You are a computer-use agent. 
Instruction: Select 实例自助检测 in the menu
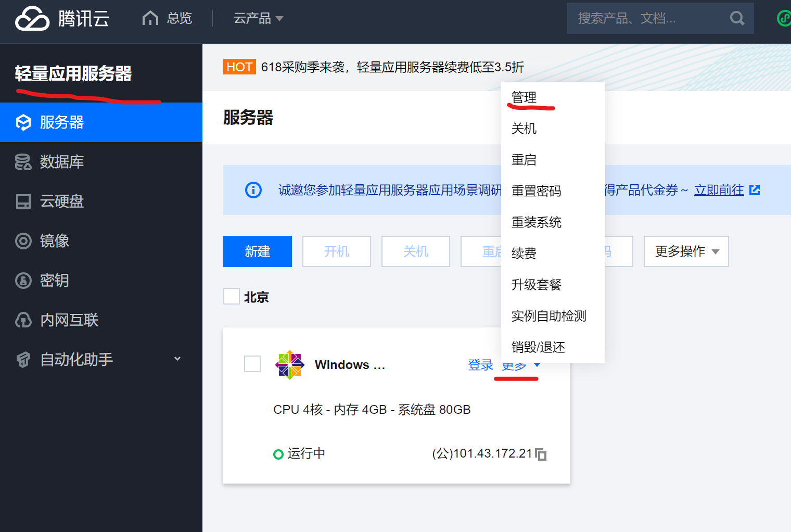(x=553, y=316)
